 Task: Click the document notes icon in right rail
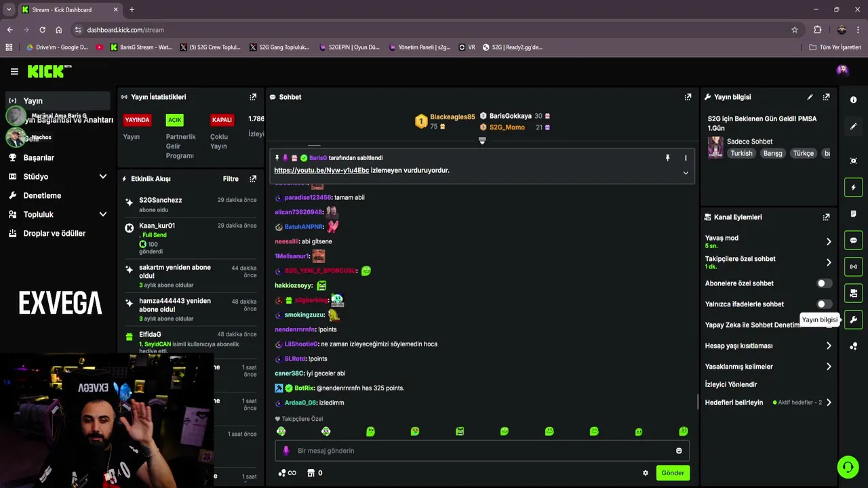click(x=853, y=213)
